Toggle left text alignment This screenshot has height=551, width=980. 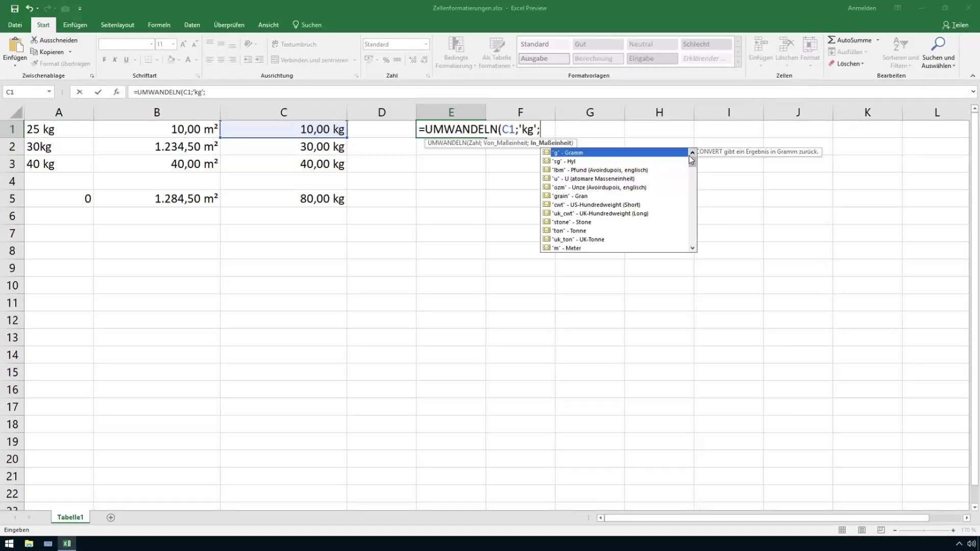(210, 60)
